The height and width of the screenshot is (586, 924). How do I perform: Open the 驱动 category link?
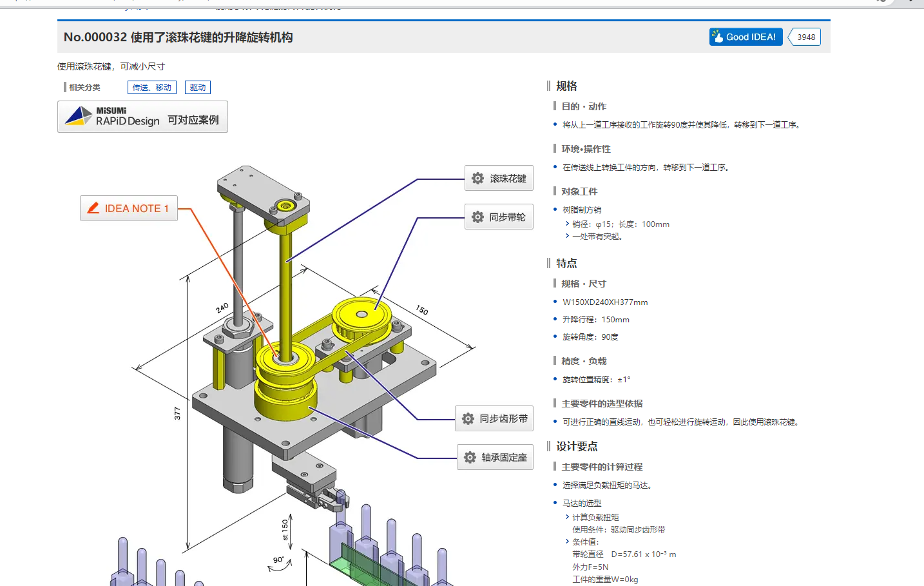point(198,87)
